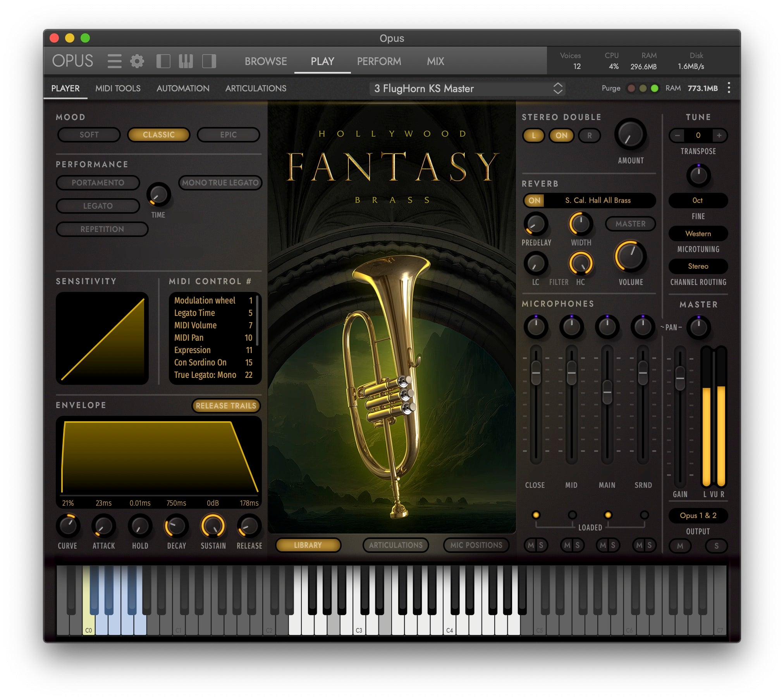Mute the Close microphone with its M icon
This screenshot has height=700, width=784.
[531, 545]
